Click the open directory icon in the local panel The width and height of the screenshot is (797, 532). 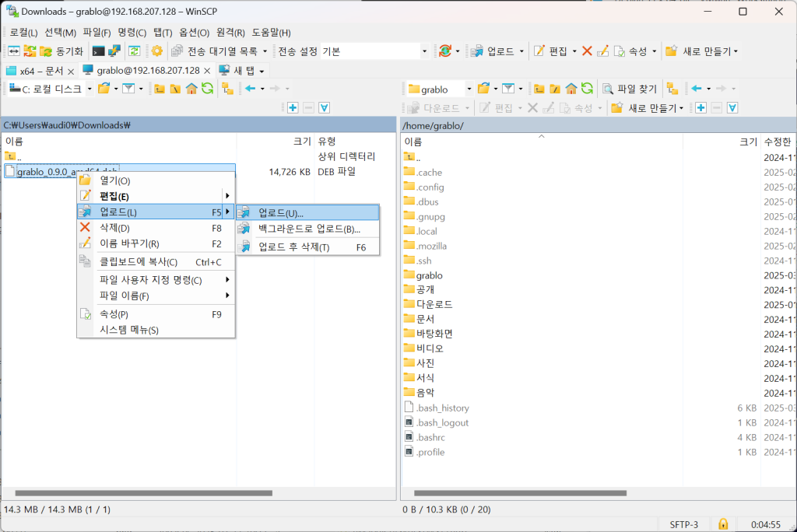pyautogui.click(x=104, y=89)
